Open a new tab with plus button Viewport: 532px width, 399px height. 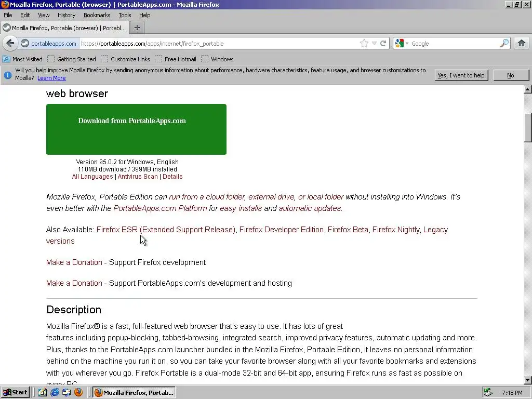pos(137,28)
